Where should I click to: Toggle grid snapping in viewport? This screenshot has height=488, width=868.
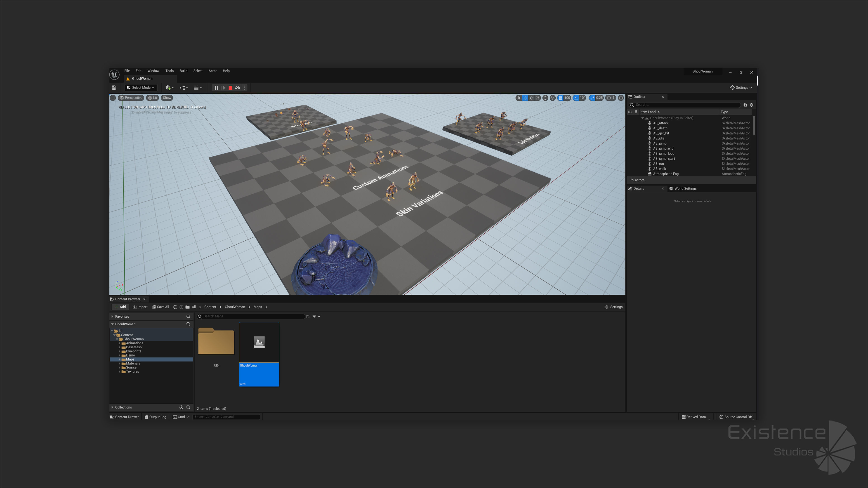(x=560, y=98)
